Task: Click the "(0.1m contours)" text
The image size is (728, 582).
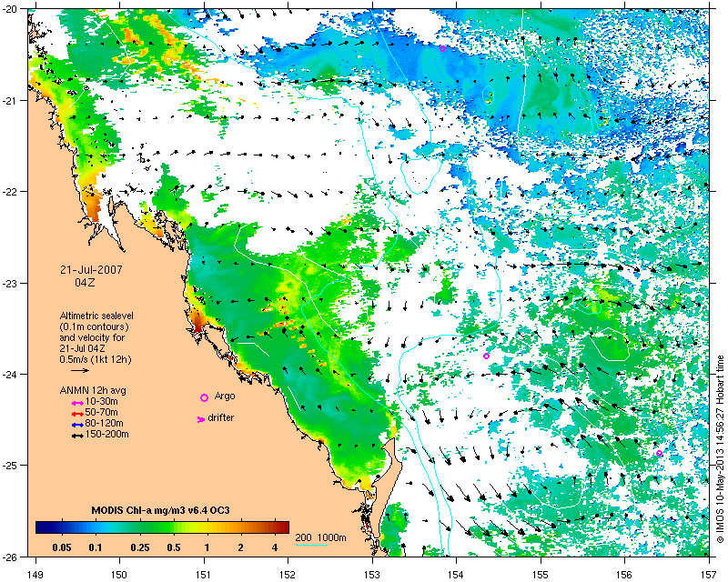Action: (x=95, y=326)
